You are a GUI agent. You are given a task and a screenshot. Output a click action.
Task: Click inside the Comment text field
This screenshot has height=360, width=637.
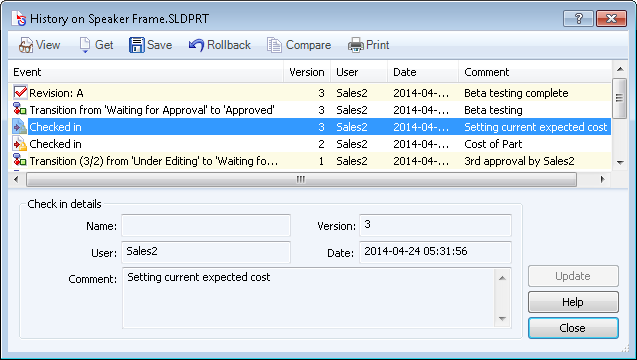point(309,298)
